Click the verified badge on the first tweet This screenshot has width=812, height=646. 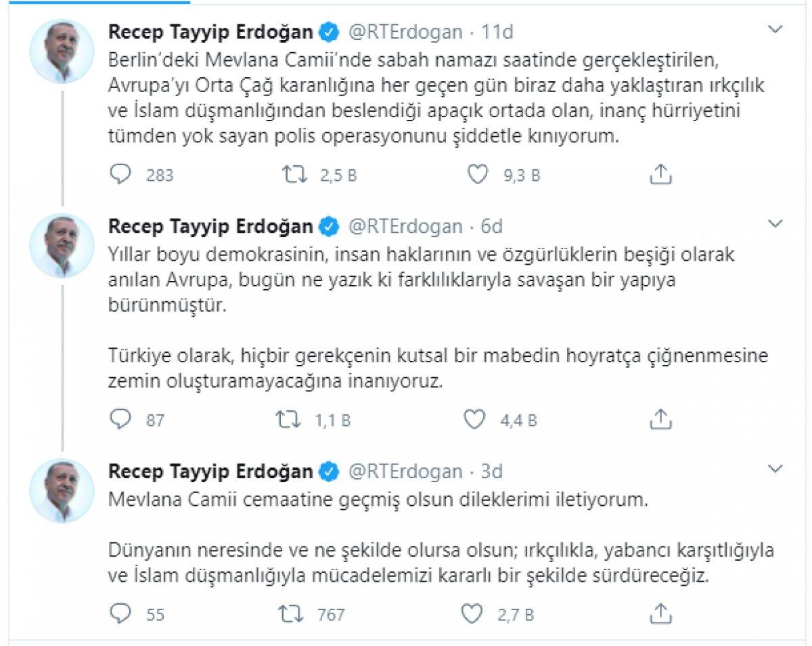tap(329, 31)
